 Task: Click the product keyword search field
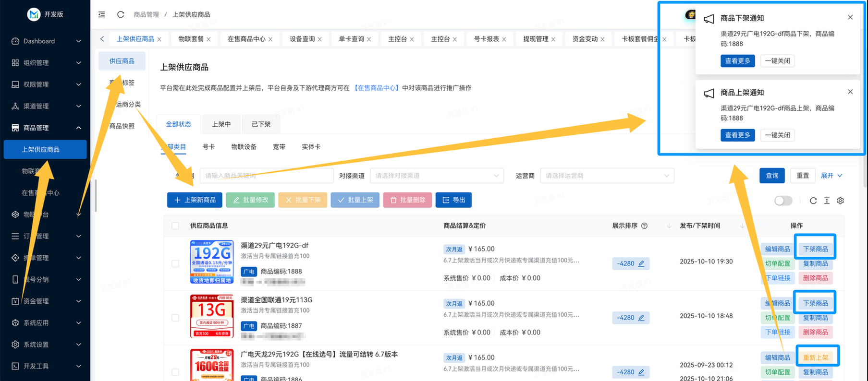(x=266, y=176)
